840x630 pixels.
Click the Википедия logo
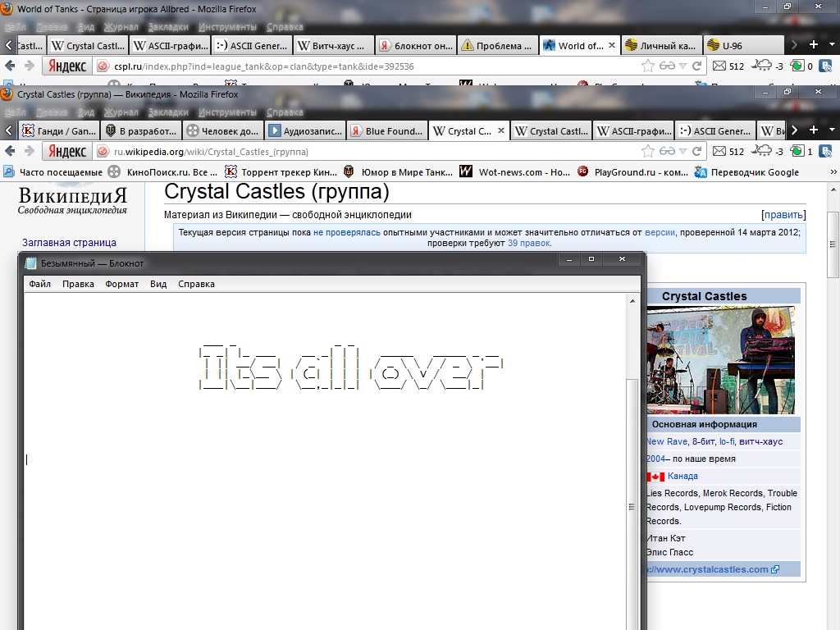pos(72,201)
